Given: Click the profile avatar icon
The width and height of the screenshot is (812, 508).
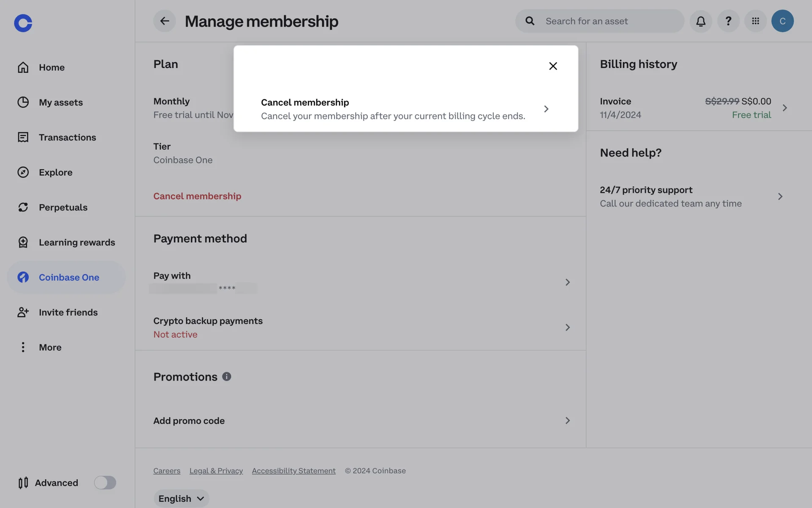Looking at the screenshot, I should coord(782,21).
